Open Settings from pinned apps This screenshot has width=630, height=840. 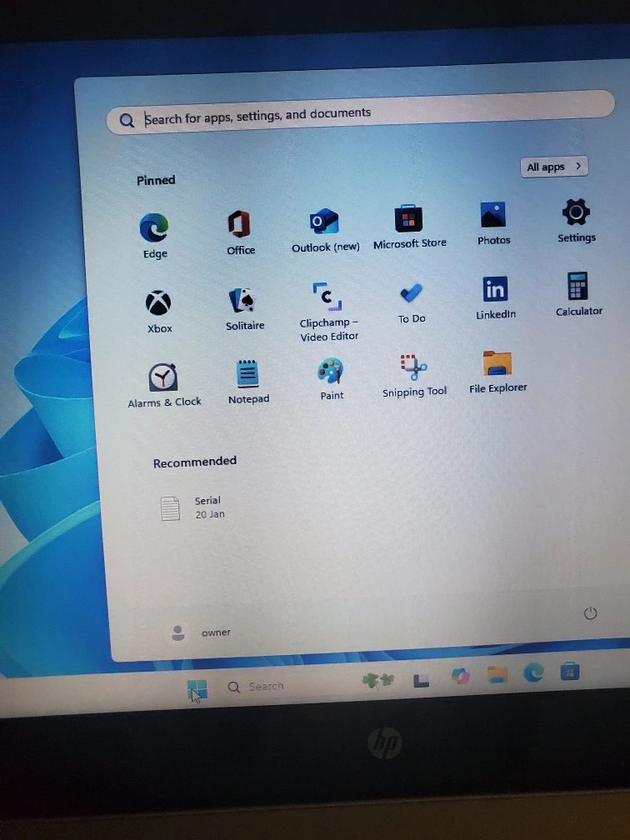click(x=577, y=221)
